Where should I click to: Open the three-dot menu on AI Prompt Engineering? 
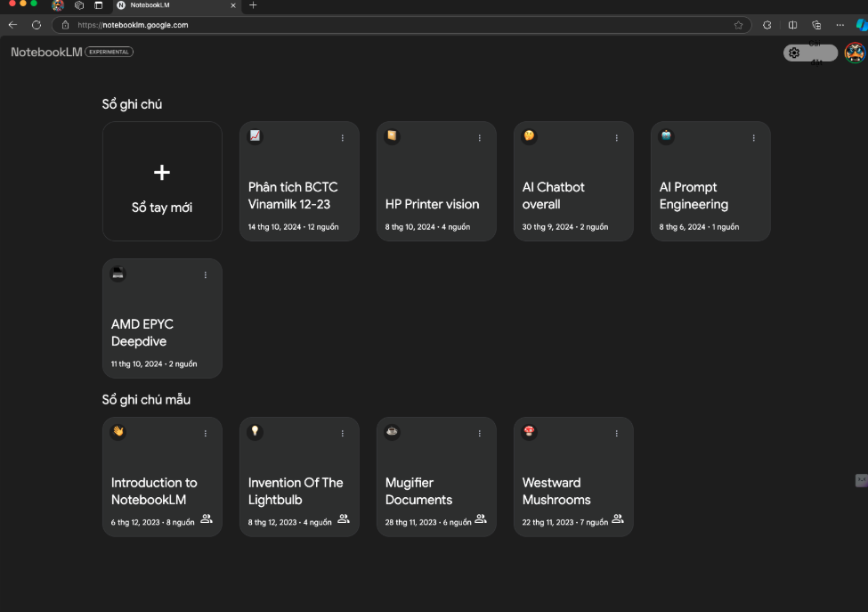pyautogui.click(x=754, y=138)
